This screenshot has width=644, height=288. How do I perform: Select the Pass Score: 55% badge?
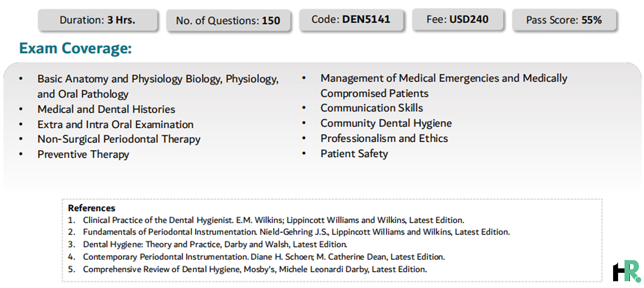click(x=564, y=20)
